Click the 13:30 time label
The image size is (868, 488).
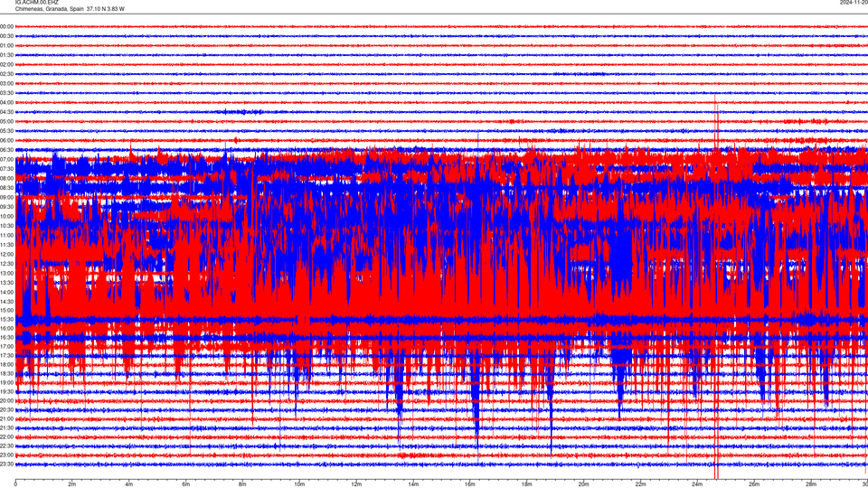(x=6, y=283)
